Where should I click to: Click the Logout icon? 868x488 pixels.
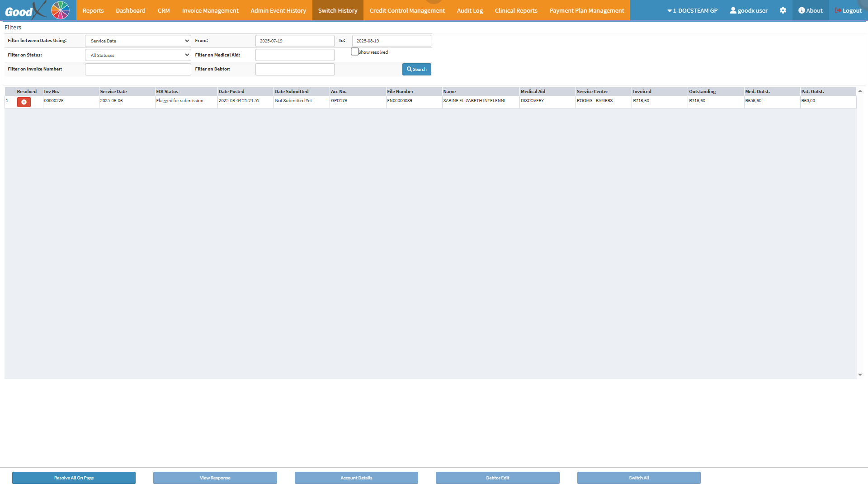coord(838,10)
